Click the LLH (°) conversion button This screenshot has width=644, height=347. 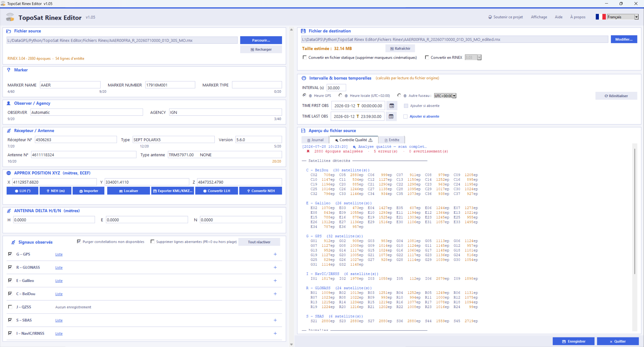point(23,191)
